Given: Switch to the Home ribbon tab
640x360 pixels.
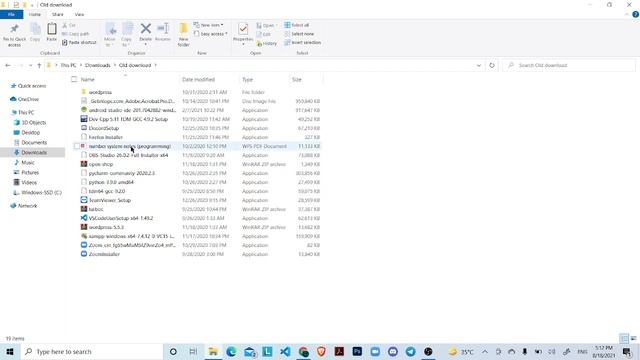Looking at the screenshot, I should (35, 14).
